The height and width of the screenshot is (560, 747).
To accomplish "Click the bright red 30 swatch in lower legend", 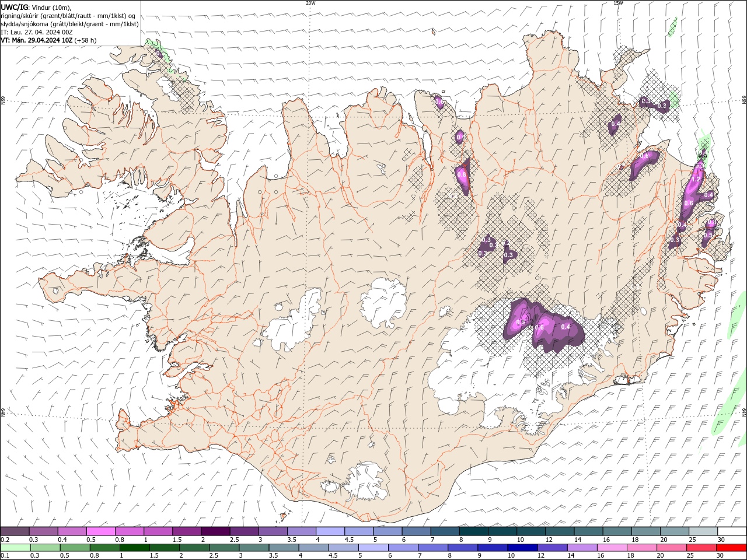I will click(x=731, y=548).
